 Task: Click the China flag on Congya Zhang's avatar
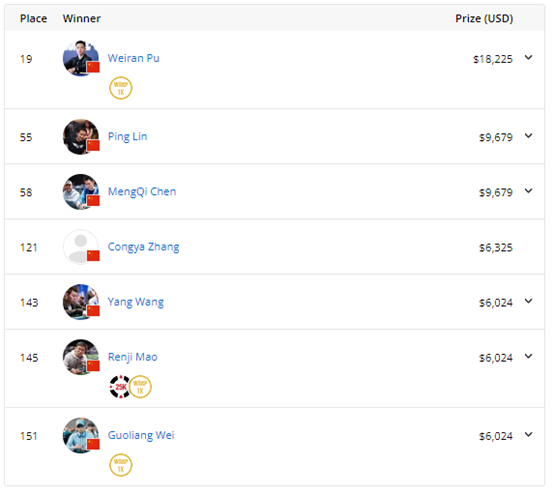[93, 255]
